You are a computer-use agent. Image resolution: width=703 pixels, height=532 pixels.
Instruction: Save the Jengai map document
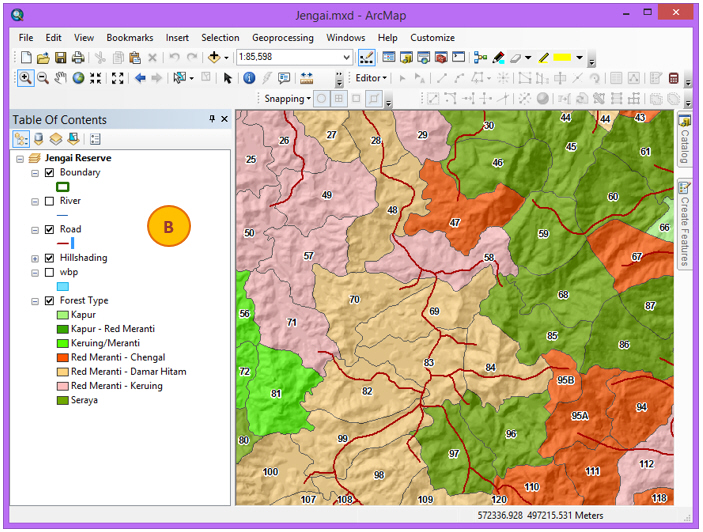point(61,57)
